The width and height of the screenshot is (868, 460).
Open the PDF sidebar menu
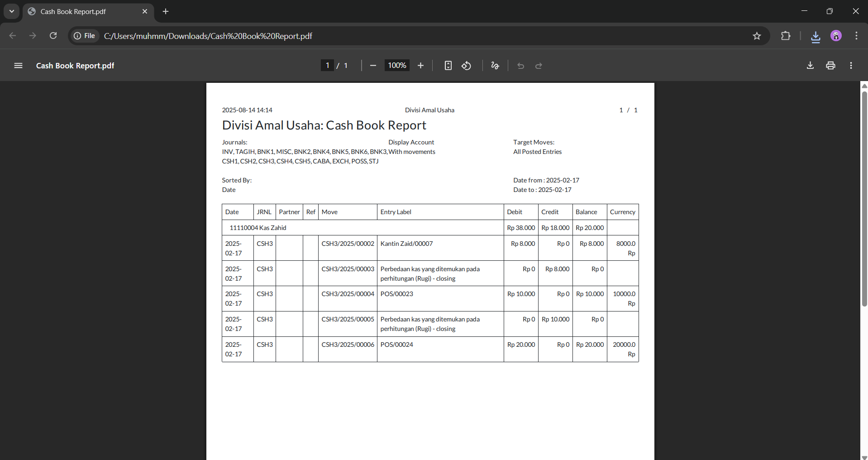click(x=18, y=66)
